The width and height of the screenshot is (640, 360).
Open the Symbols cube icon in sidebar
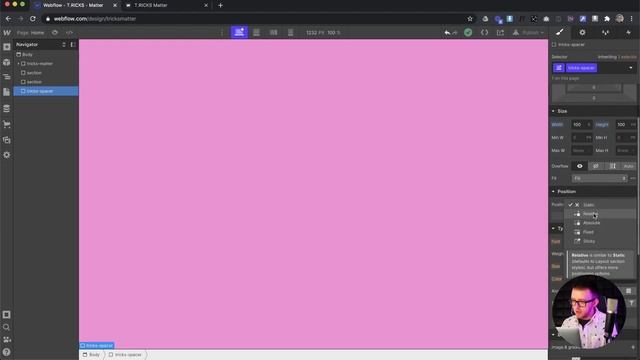coord(7,62)
